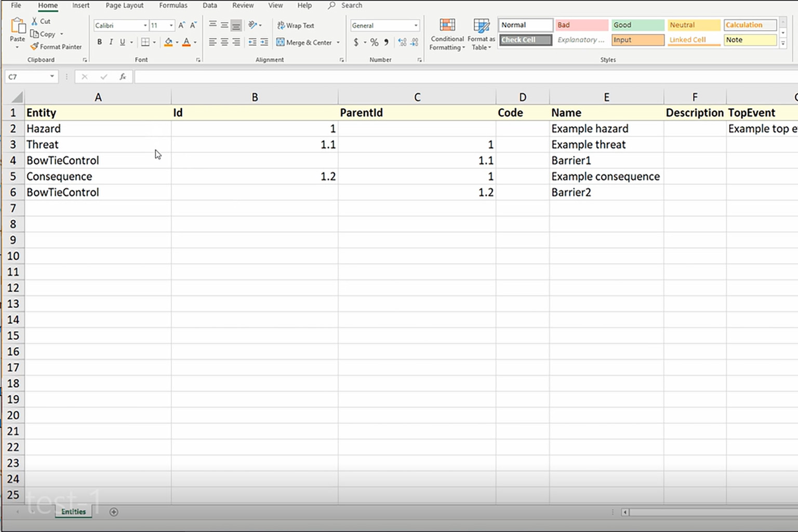Click the percent style icon
Screen dimensions: 798x532
point(374,42)
